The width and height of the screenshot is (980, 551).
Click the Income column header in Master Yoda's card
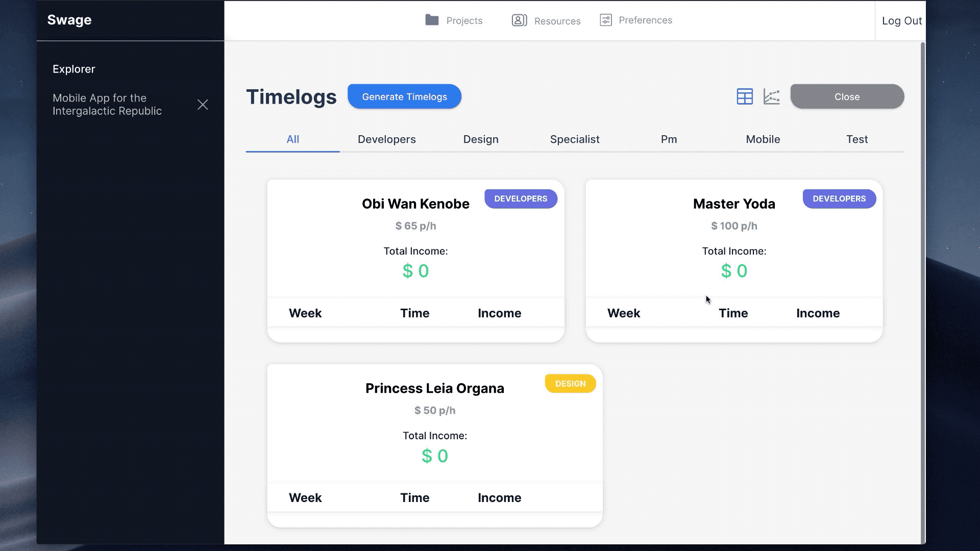click(818, 313)
